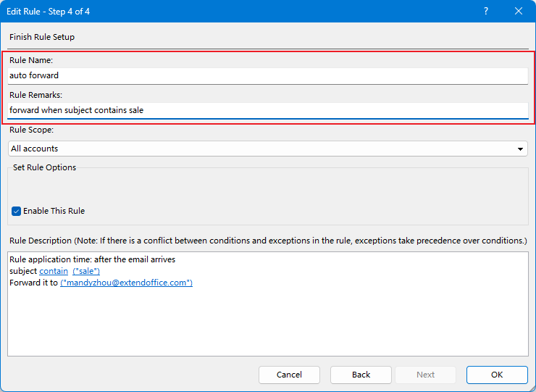Screen dimensions: 536x392
Task: Open help via the question mark icon
Action: tap(486, 12)
